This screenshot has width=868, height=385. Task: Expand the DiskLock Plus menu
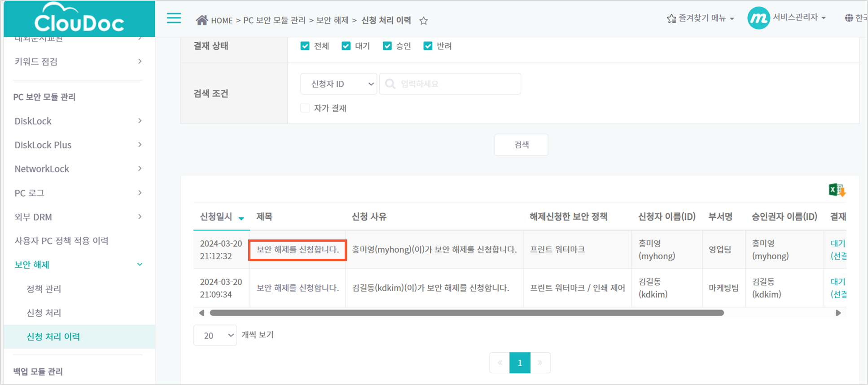[78, 145]
